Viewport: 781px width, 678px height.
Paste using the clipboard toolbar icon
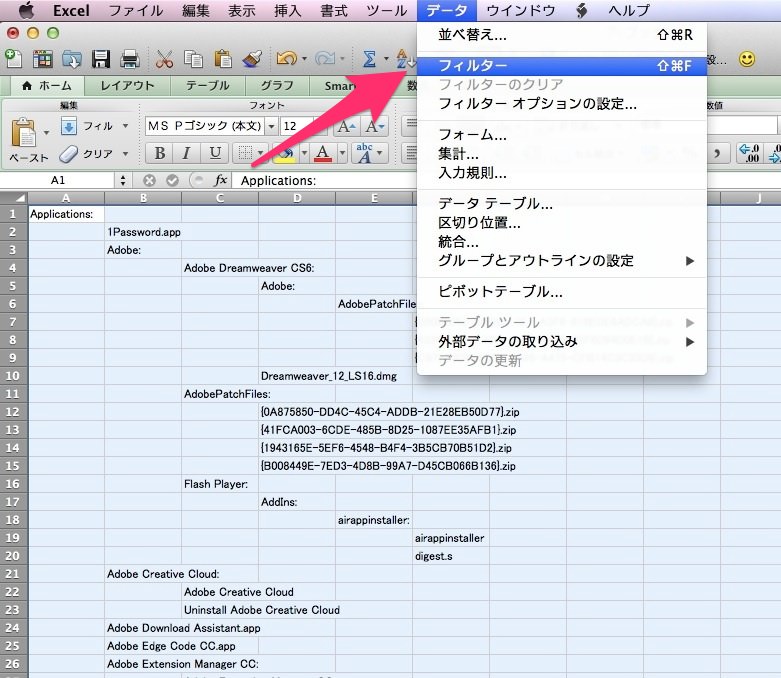(223, 59)
